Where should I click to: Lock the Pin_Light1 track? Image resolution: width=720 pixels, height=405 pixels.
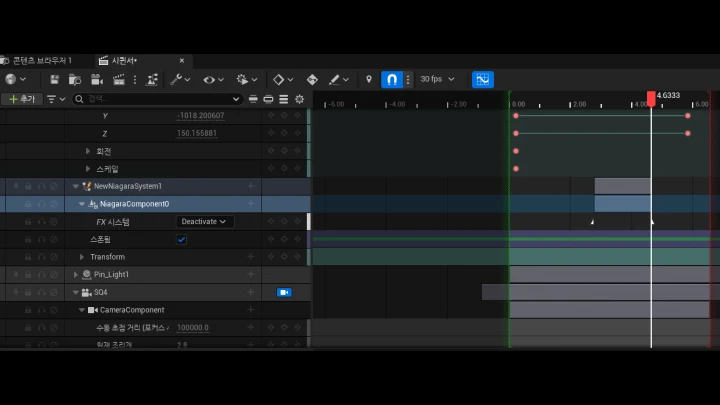[28, 275]
